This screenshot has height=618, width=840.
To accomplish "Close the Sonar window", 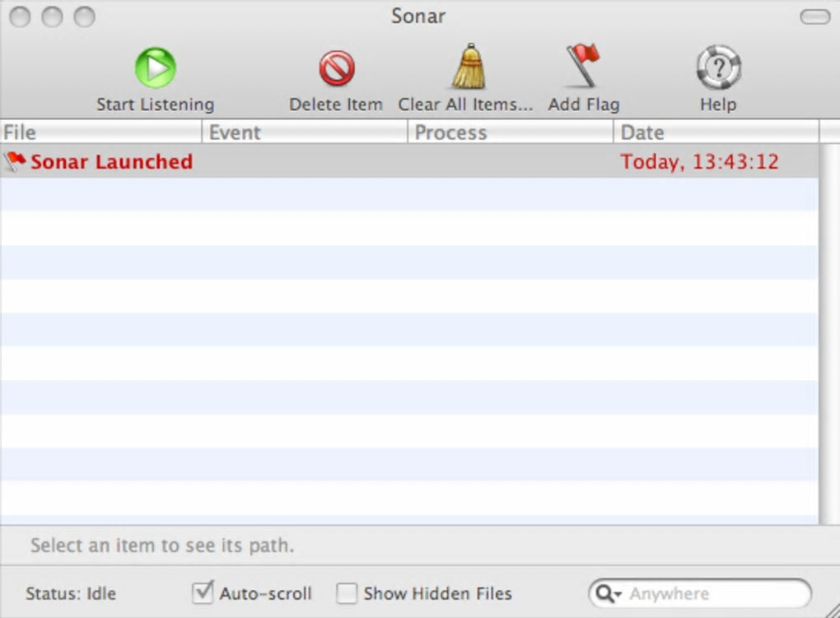I will [21, 17].
